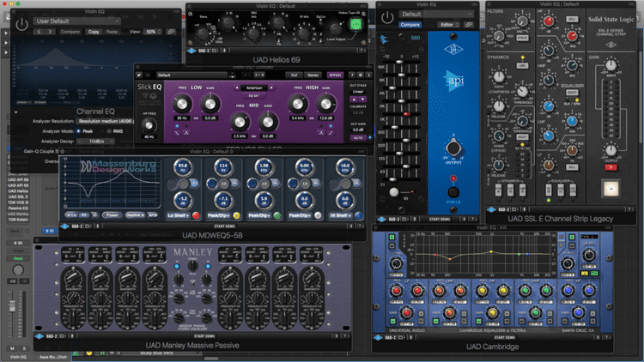The image size is (644, 362).
Task: Click the 85.8 Hz knob in MDWEQ5
Action: 182,167
